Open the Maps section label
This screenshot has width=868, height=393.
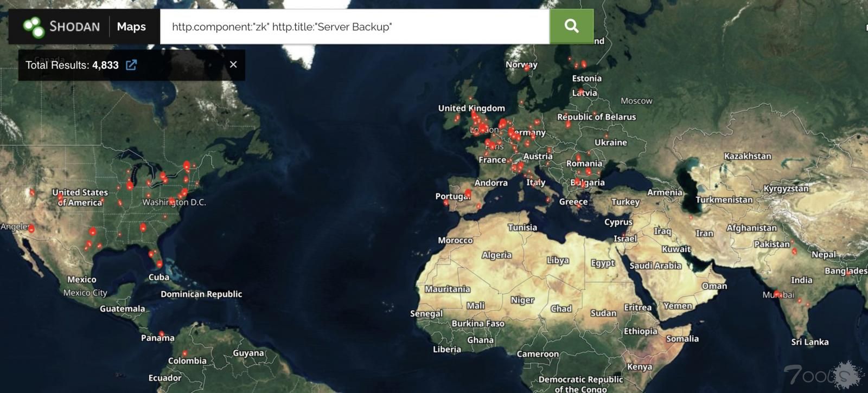(131, 27)
